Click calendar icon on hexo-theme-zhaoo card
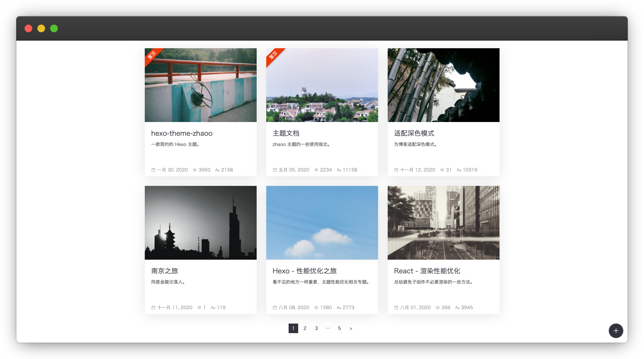 (153, 170)
